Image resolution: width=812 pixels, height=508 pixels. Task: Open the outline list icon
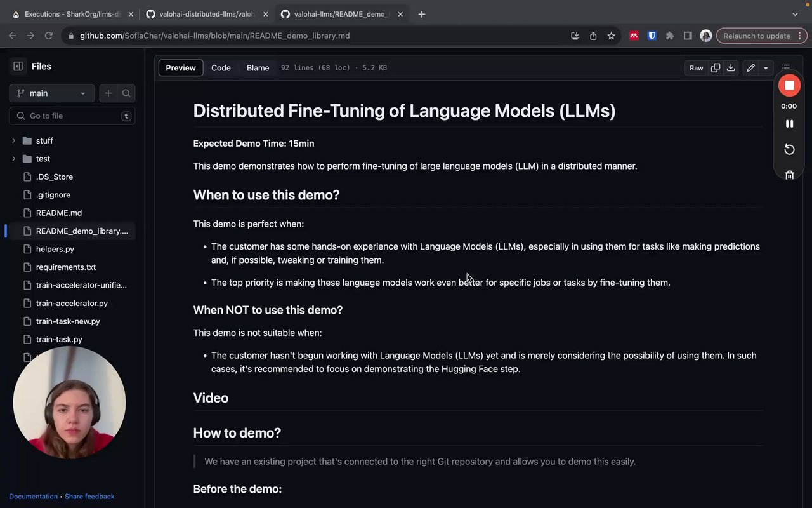(785, 68)
